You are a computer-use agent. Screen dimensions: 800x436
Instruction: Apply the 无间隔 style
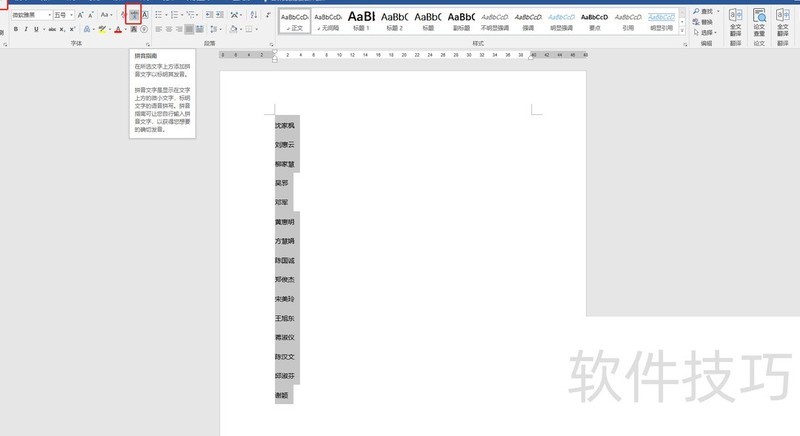point(328,22)
